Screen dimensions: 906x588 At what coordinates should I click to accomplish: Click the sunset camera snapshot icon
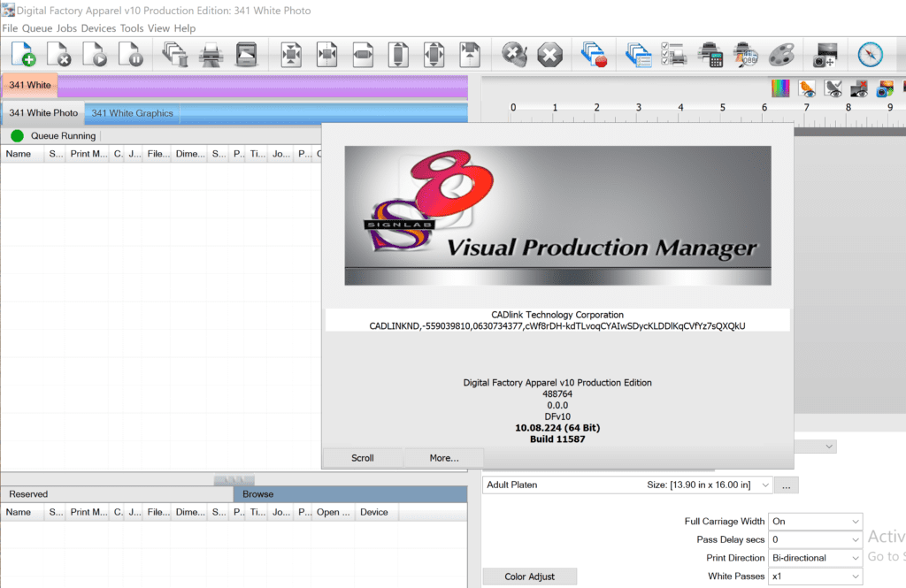[885, 88]
